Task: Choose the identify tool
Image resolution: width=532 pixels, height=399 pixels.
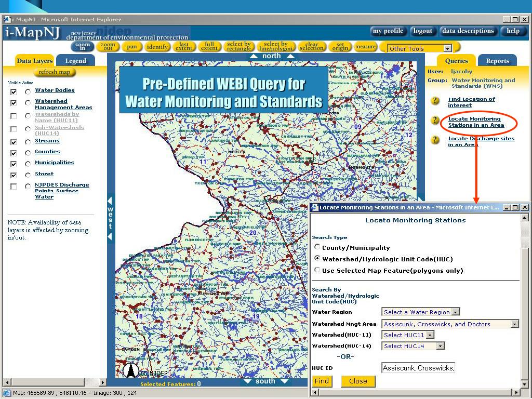Action: (x=157, y=46)
